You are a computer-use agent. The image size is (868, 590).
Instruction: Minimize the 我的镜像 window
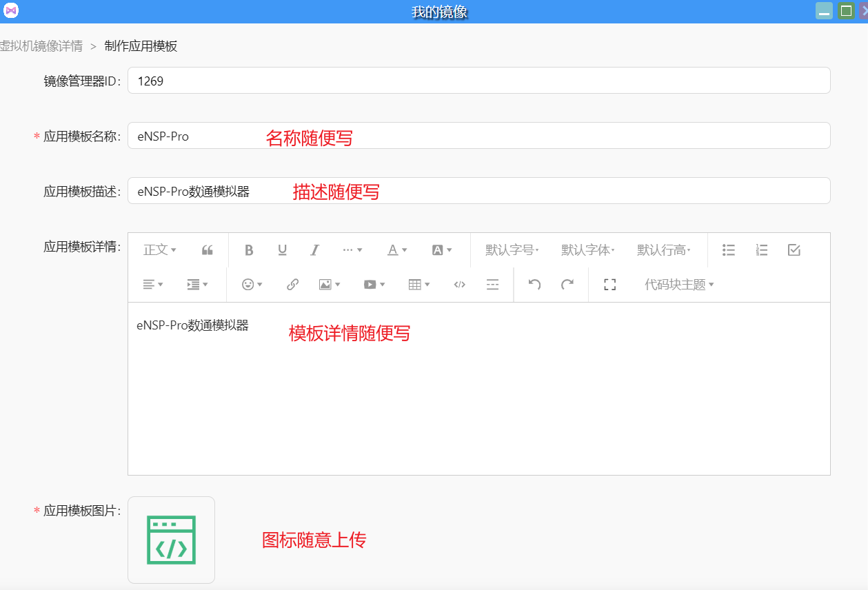(824, 11)
